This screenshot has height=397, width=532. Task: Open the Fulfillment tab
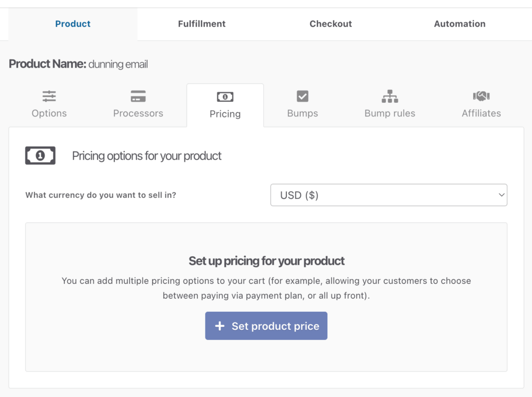pos(202,24)
